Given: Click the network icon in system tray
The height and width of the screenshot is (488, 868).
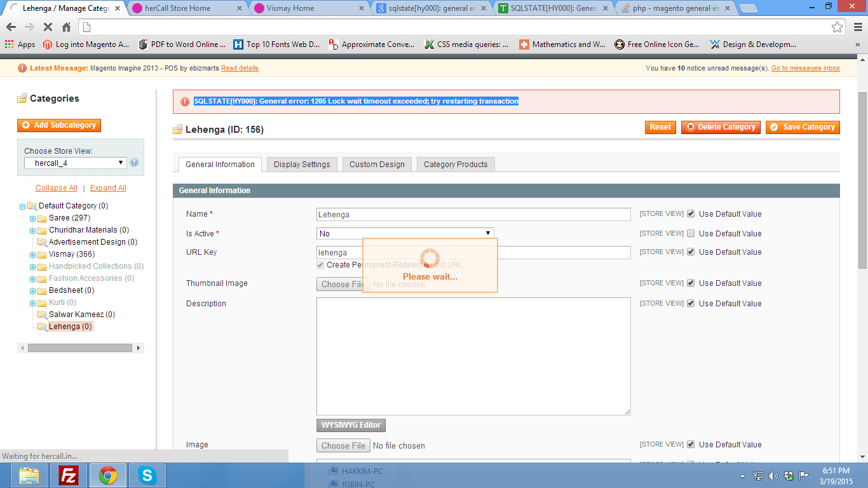Looking at the screenshot, I should point(757,475).
